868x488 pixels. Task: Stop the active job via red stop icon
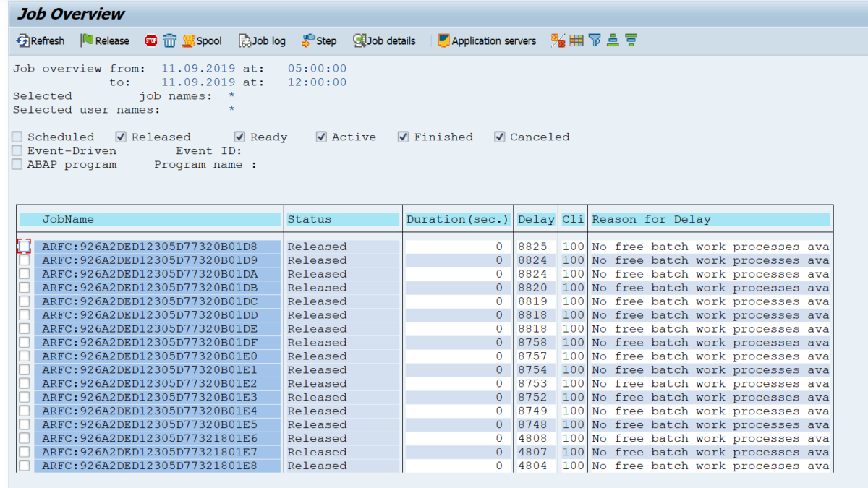[152, 40]
